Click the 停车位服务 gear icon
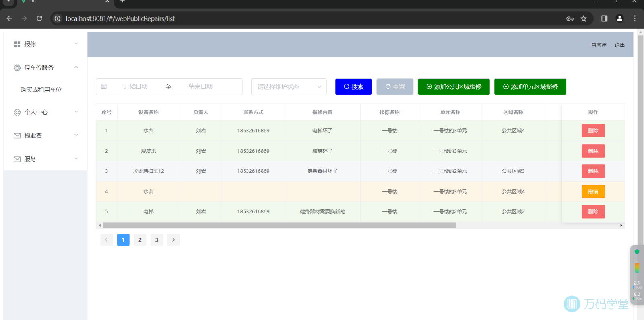This screenshot has width=644, height=320. pyautogui.click(x=17, y=68)
